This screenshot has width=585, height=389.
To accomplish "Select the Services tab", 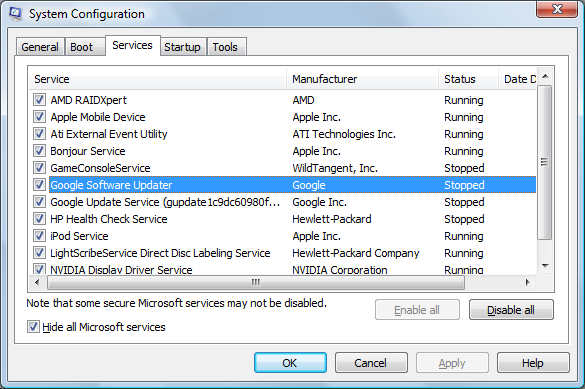I will pyautogui.click(x=132, y=46).
